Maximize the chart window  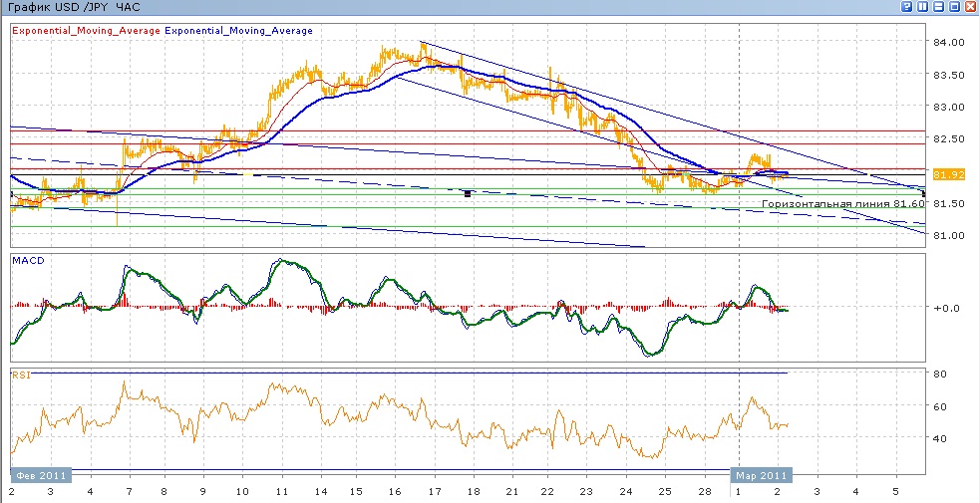click(x=954, y=7)
